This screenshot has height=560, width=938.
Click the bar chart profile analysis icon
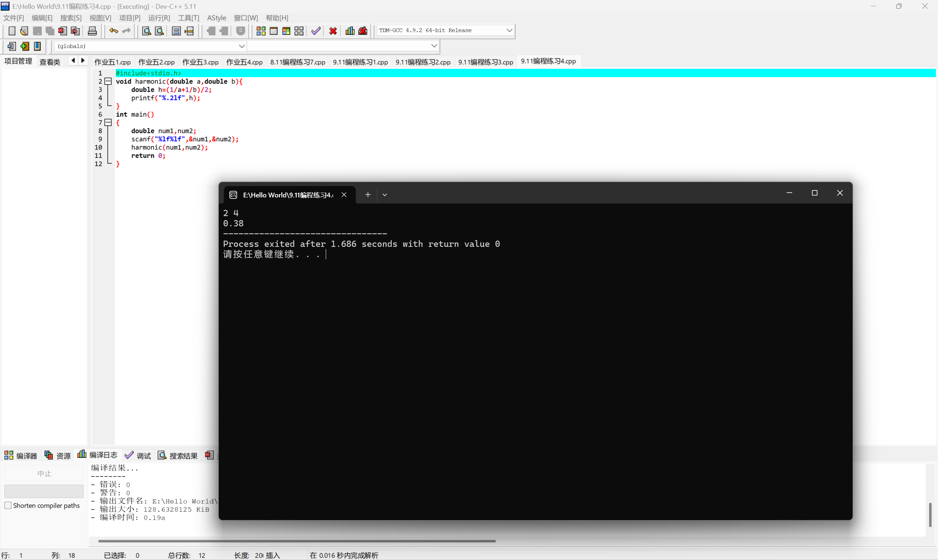coord(350,31)
